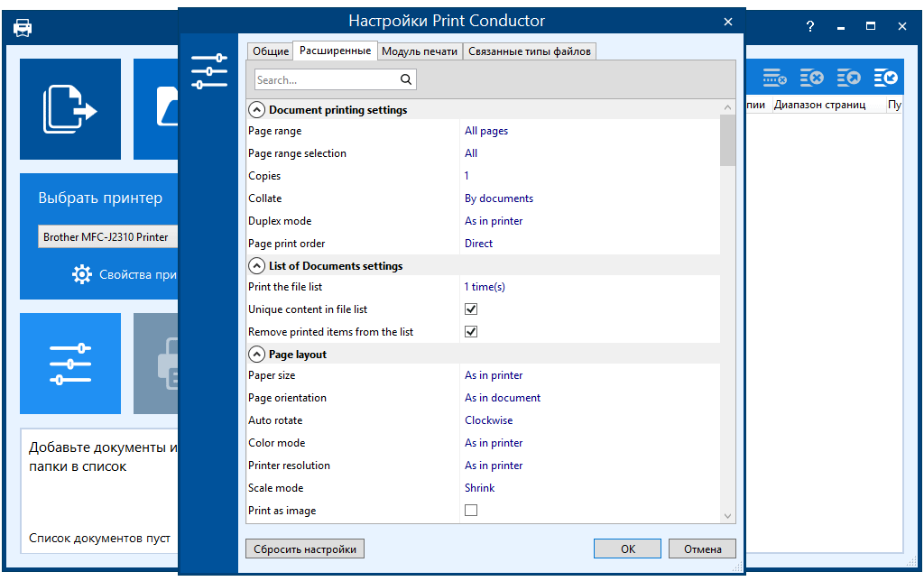Screen dimensions: 924x581
Task: Collapse the Page layout section
Action: pyautogui.click(x=256, y=355)
